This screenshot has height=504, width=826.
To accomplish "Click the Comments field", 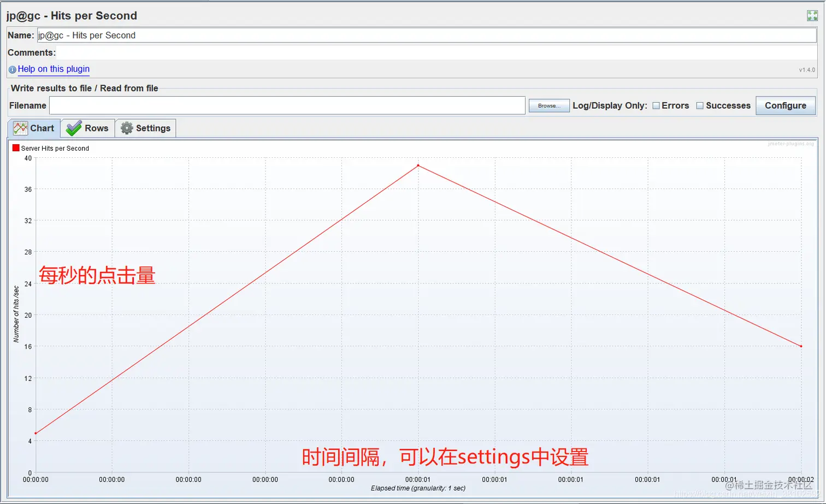I will pyautogui.click(x=437, y=53).
